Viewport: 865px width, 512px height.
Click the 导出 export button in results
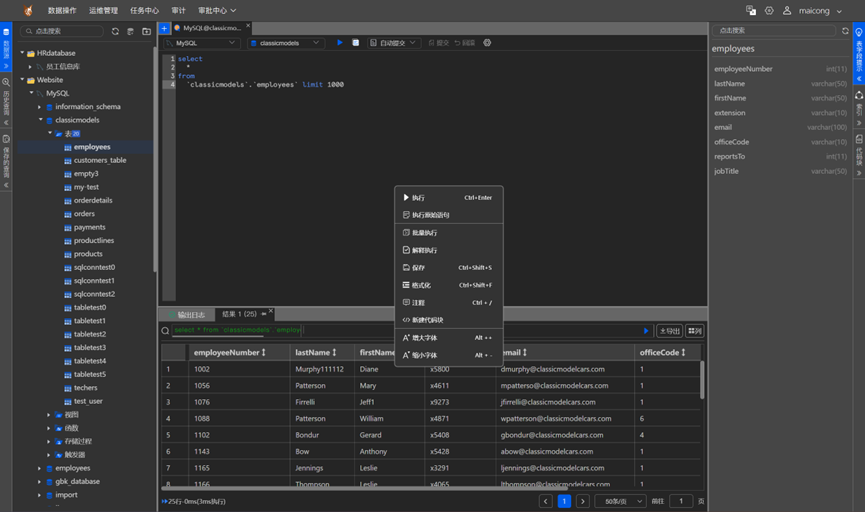coord(669,331)
